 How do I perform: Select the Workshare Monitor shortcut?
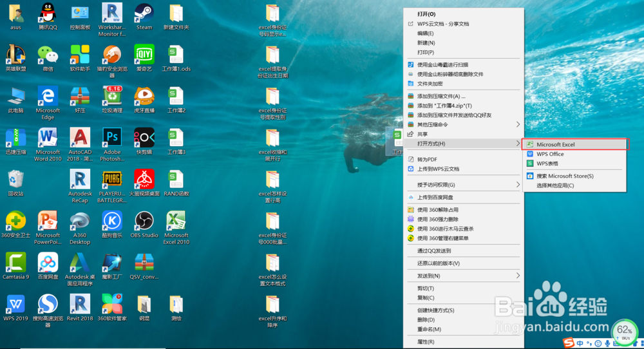[x=111, y=20]
